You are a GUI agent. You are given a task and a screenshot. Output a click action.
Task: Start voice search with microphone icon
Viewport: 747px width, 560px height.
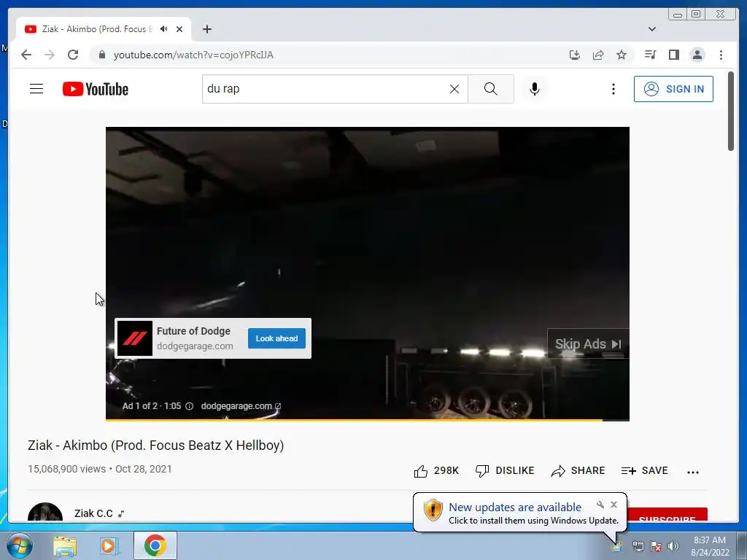(x=535, y=89)
